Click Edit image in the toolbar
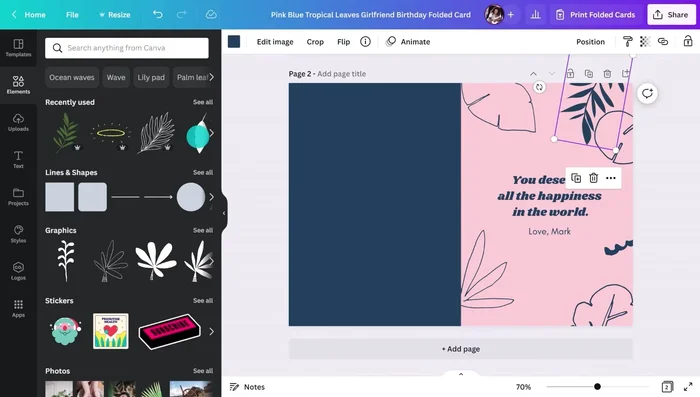The height and width of the screenshot is (397, 700). 275,42
